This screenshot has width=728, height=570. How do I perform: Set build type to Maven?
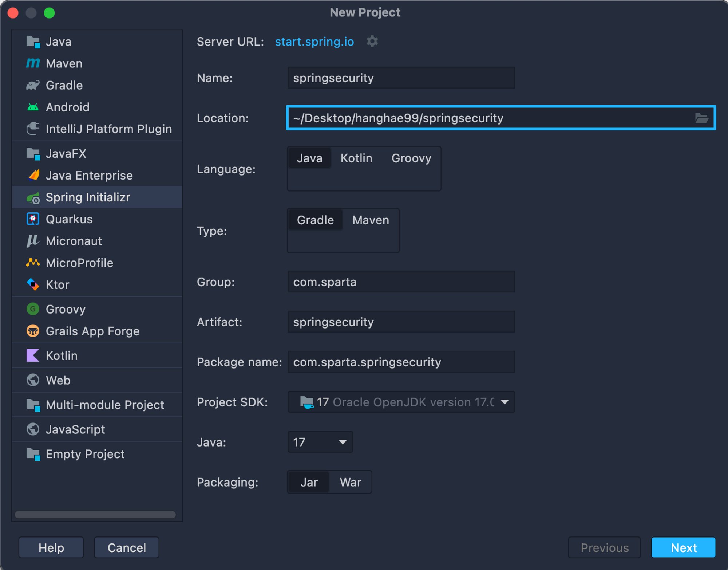tap(370, 220)
